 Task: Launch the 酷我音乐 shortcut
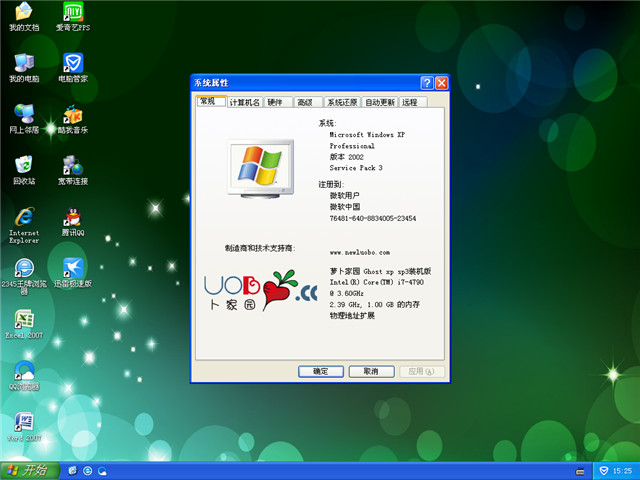[x=73, y=119]
